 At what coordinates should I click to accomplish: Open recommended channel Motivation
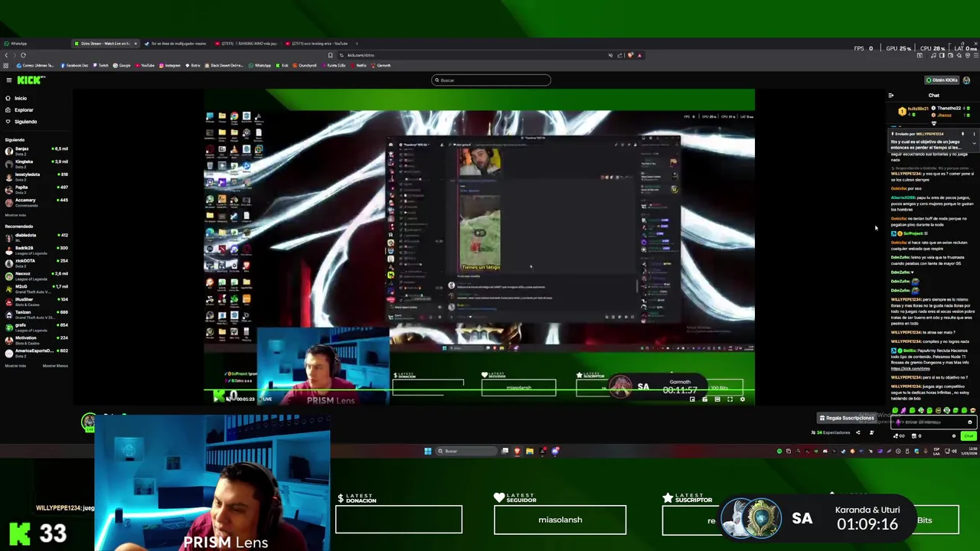pyautogui.click(x=36, y=340)
